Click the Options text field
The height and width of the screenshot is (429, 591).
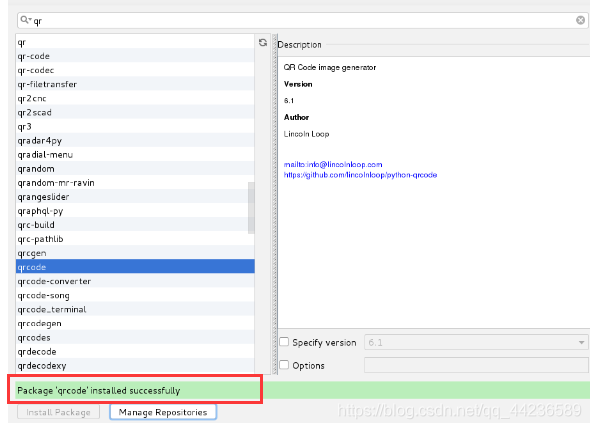click(x=476, y=365)
